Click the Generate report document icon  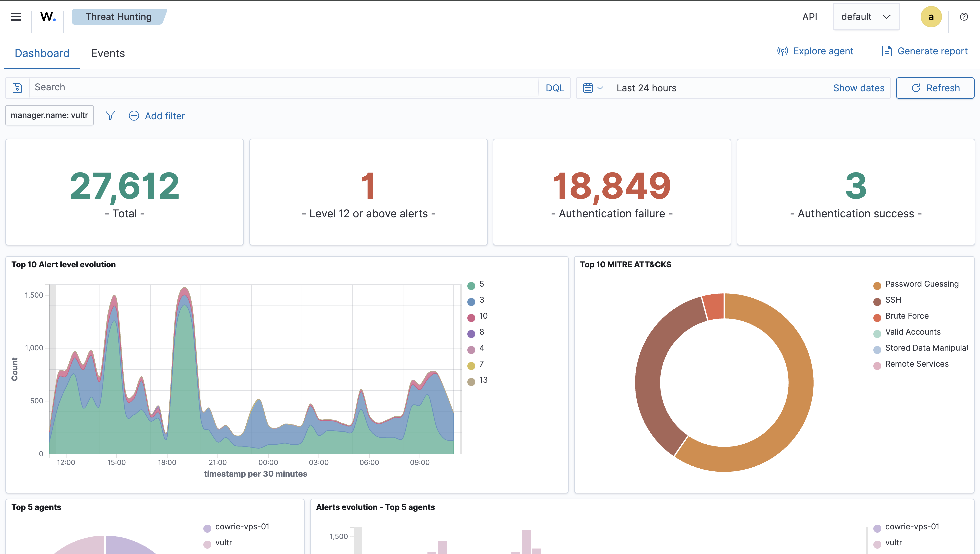click(887, 51)
